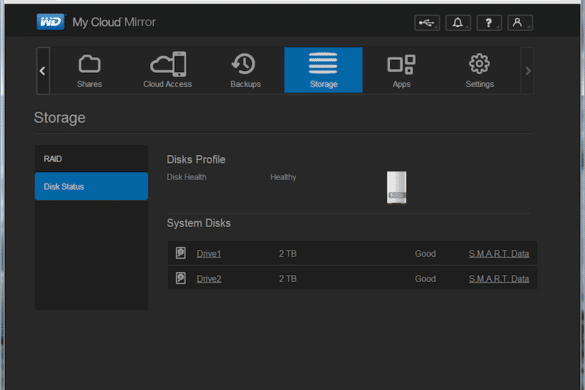
Task: Click the System Disks heading
Action: pyautogui.click(x=198, y=223)
